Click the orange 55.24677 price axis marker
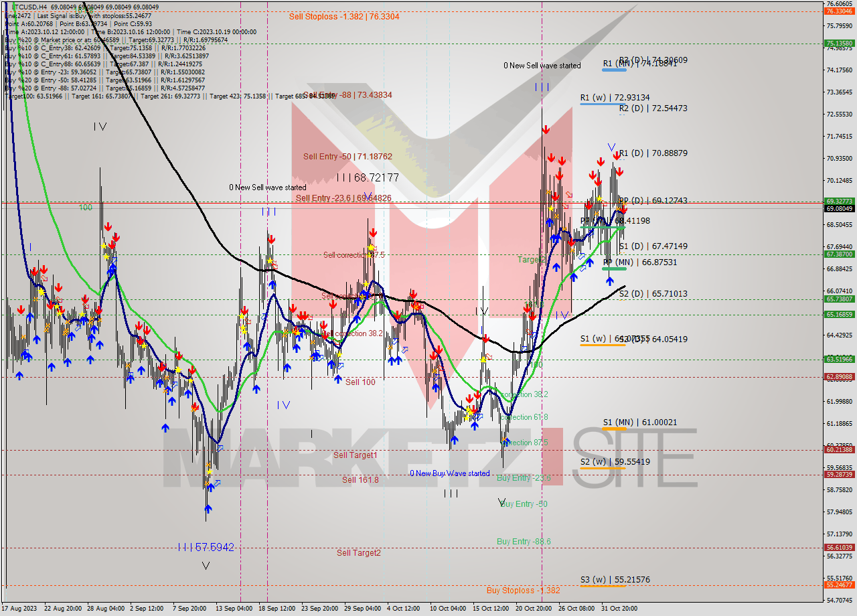This screenshot has width=857, height=616. (840, 585)
